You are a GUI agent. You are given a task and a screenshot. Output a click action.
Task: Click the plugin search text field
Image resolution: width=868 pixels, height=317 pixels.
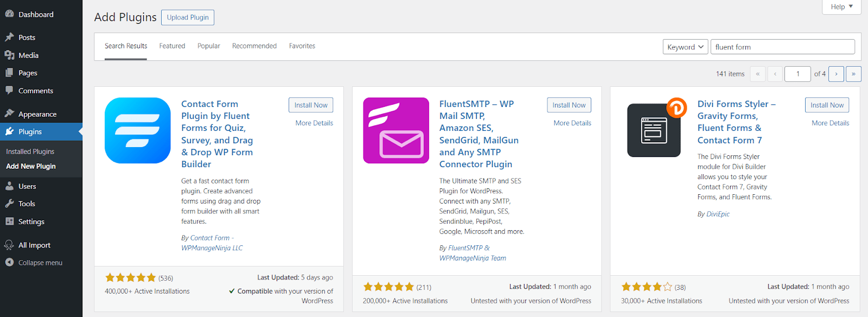[x=782, y=47]
